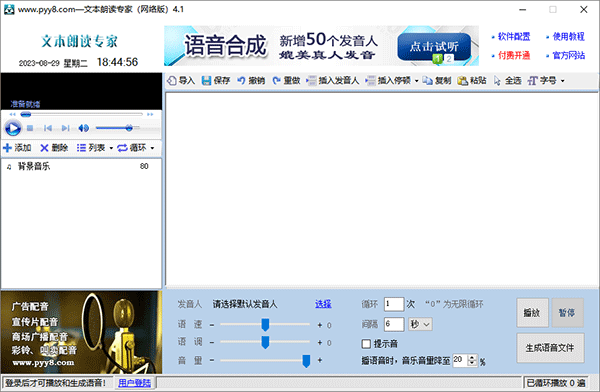Click the 语音合成 banner text

click(x=225, y=46)
